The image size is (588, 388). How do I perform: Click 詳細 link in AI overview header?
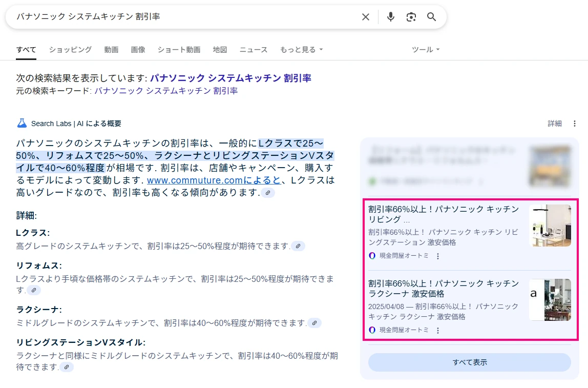[x=555, y=124]
